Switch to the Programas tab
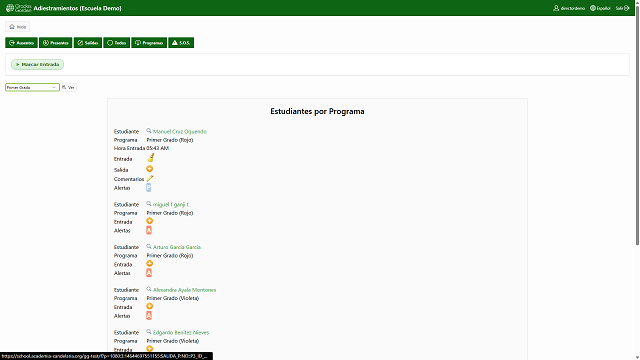This screenshot has height=360, width=640. [149, 43]
